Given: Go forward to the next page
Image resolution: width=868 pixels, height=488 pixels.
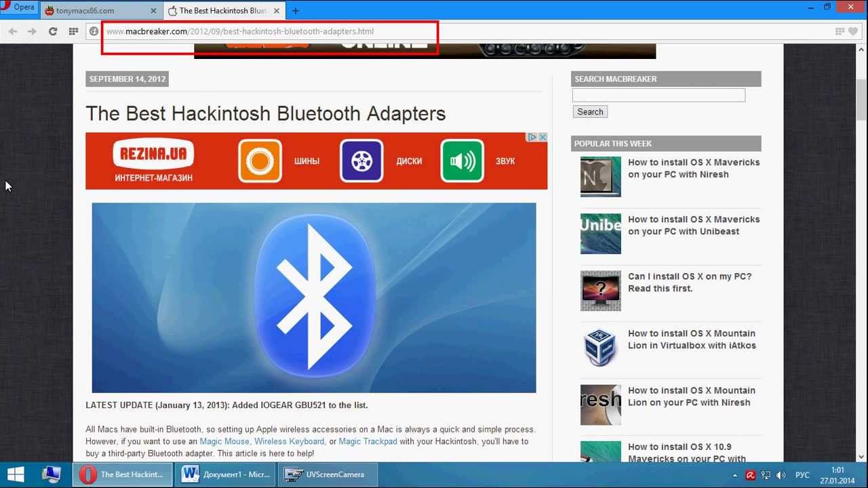Looking at the screenshot, I should coord(32,31).
